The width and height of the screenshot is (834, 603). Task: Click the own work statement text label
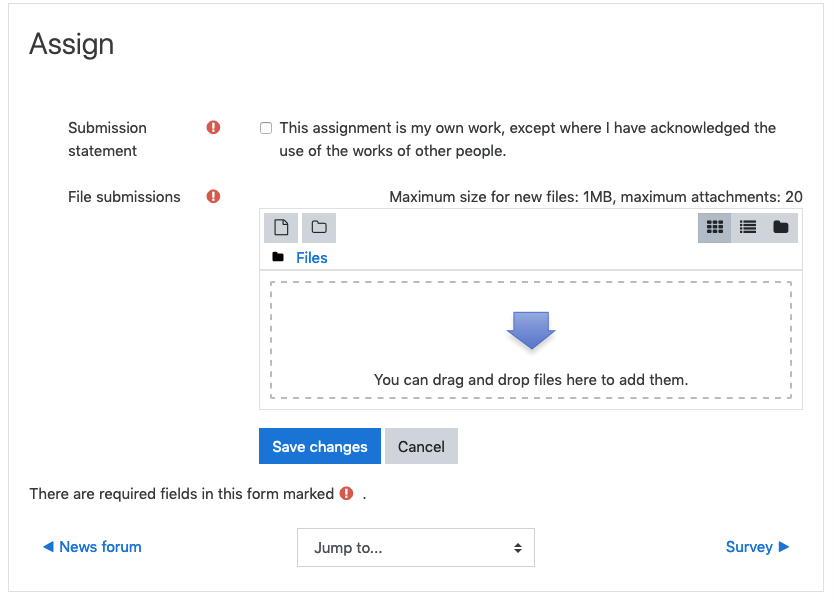(x=527, y=139)
